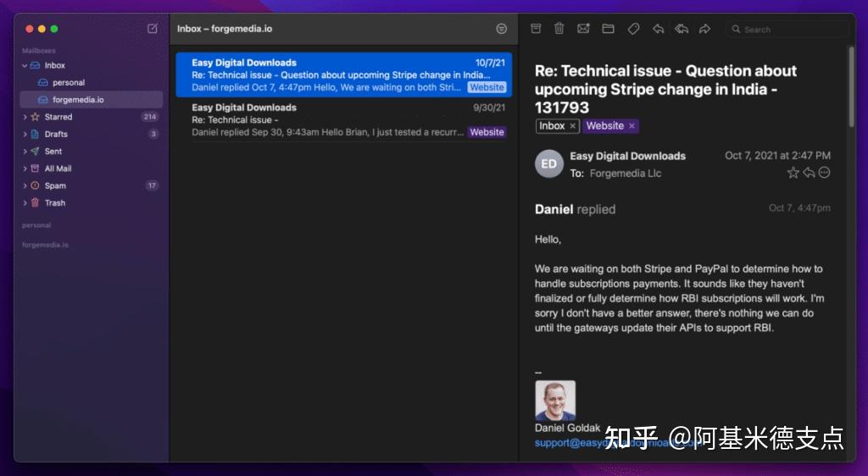Reply All from the toolbar
This screenshot has height=476, width=868.
click(682, 29)
